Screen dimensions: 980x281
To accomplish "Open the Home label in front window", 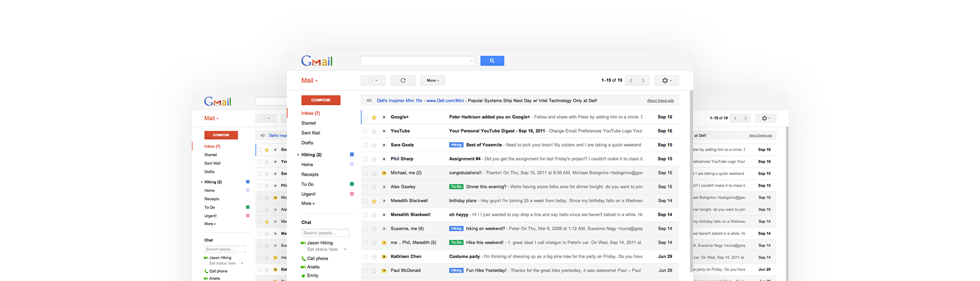I will click(307, 165).
